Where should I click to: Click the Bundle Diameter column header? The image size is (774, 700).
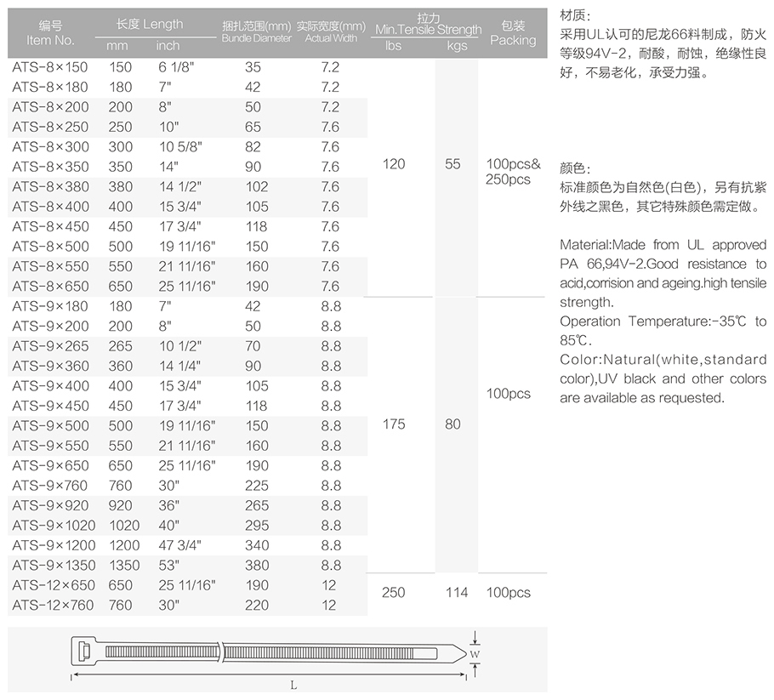click(x=256, y=32)
